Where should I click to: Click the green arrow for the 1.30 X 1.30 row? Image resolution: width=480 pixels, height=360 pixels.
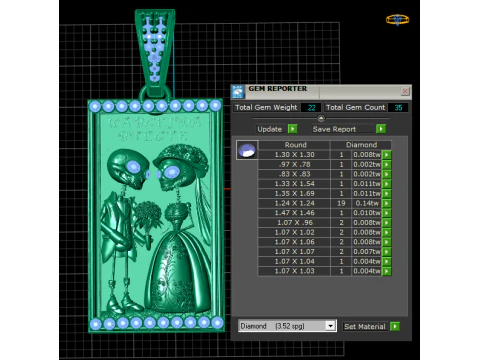coord(387,155)
